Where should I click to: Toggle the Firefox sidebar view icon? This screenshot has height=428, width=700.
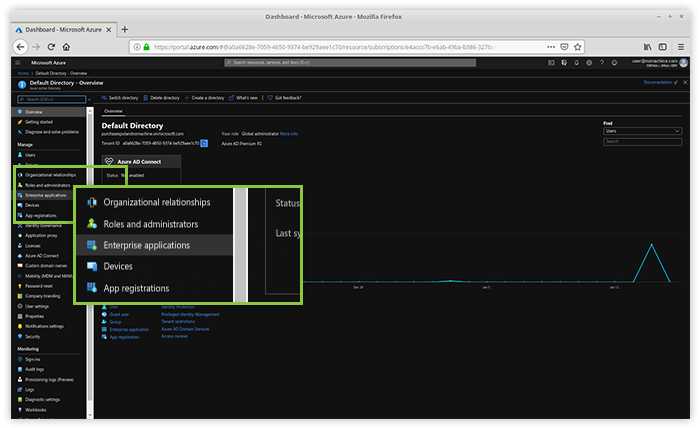[663, 47]
